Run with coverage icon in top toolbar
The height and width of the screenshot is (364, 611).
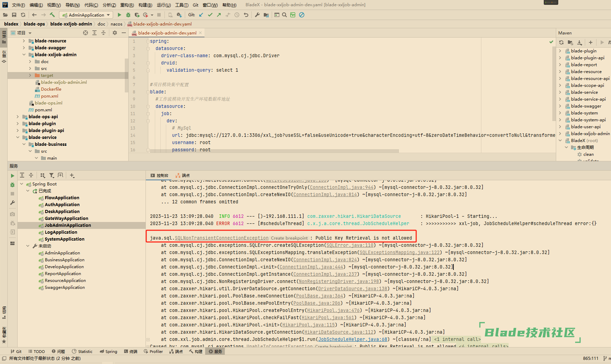point(137,15)
